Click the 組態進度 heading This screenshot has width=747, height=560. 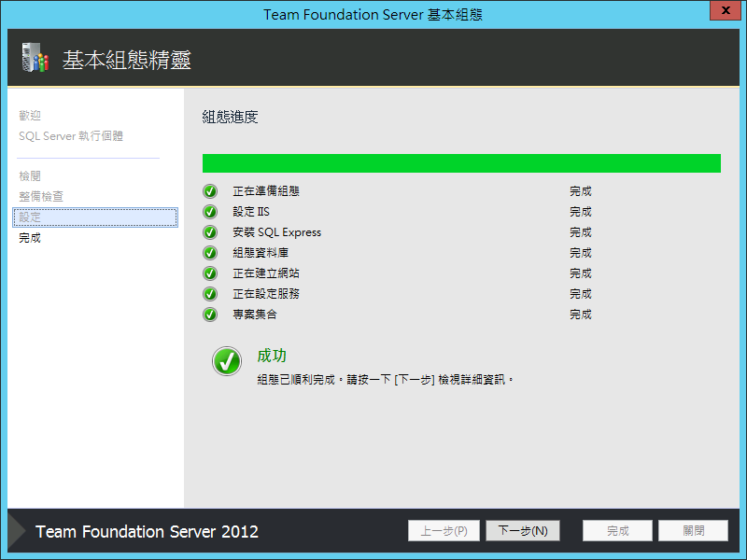(230, 118)
